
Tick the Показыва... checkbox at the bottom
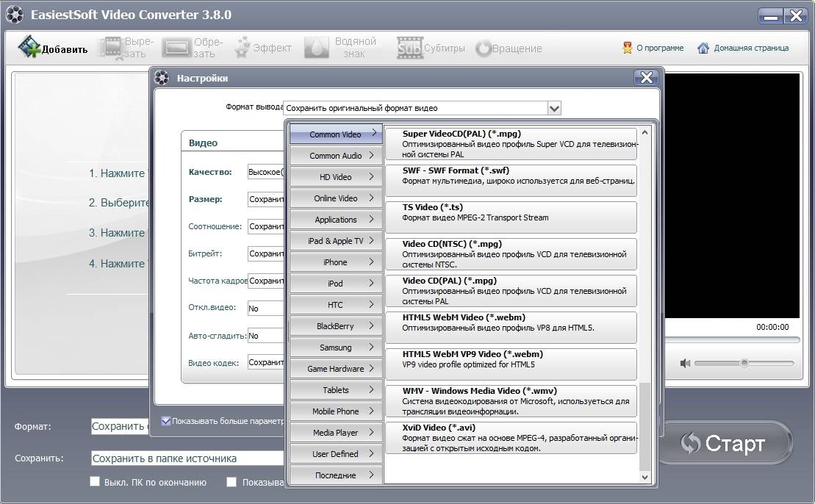click(x=231, y=482)
